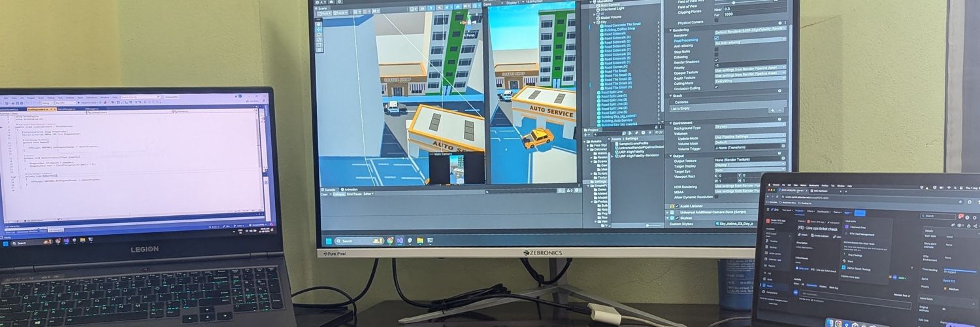Click the Custom Skybox material field
This screenshot has height=327, width=980.
pos(734,224)
